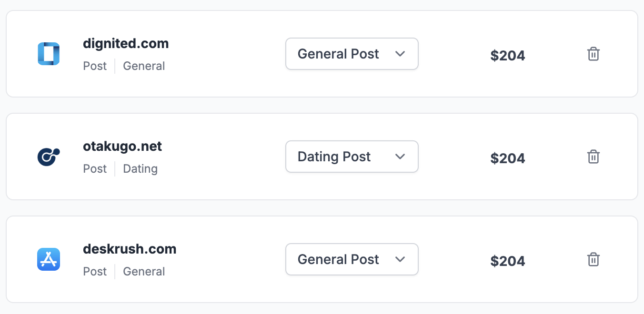Screen dimensions: 644x314
Task: Delete the dignited.com item with trash icon
Action: 593,54
